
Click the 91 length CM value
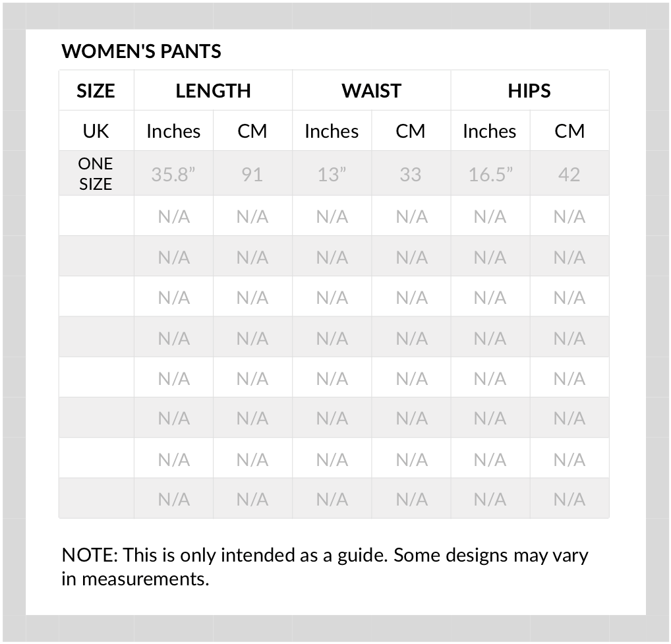[252, 174]
